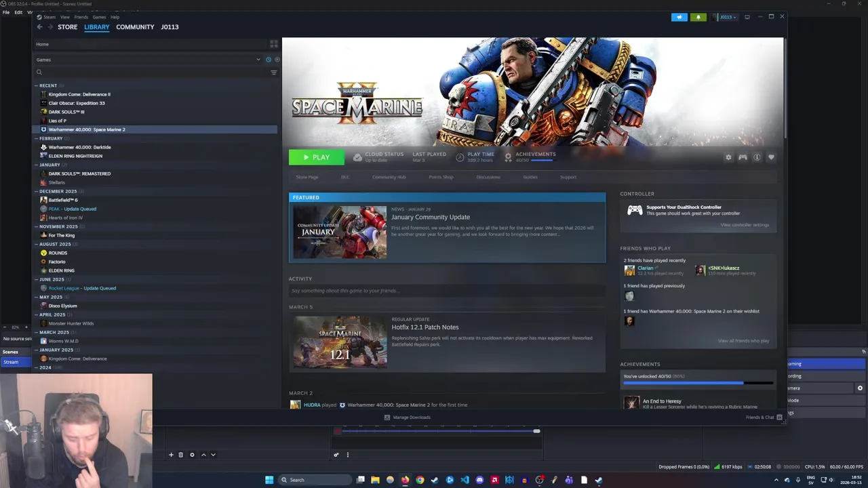The width and height of the screenshot is (868, 488).
Task: Open the Steam menu
Action: (x=49, y=17)
